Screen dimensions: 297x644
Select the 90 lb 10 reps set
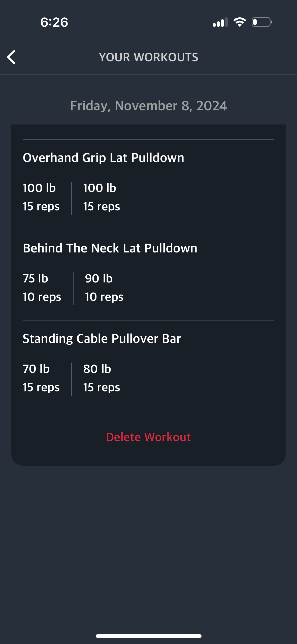point(104,288)
